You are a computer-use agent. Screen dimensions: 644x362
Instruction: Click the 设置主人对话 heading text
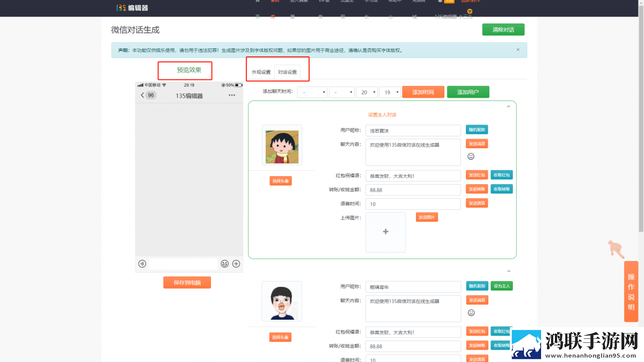[382, 115]
